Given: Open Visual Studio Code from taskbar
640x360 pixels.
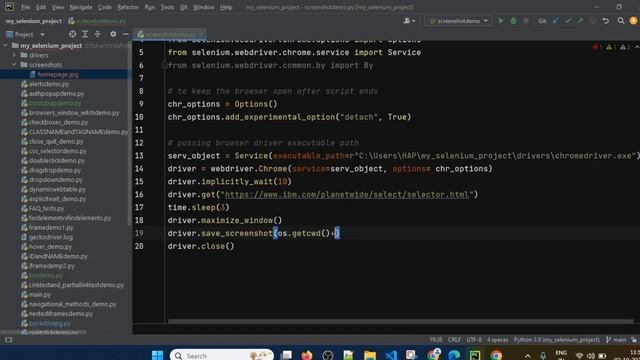Looking at the screenshot, I should click(x=391, y=355).
